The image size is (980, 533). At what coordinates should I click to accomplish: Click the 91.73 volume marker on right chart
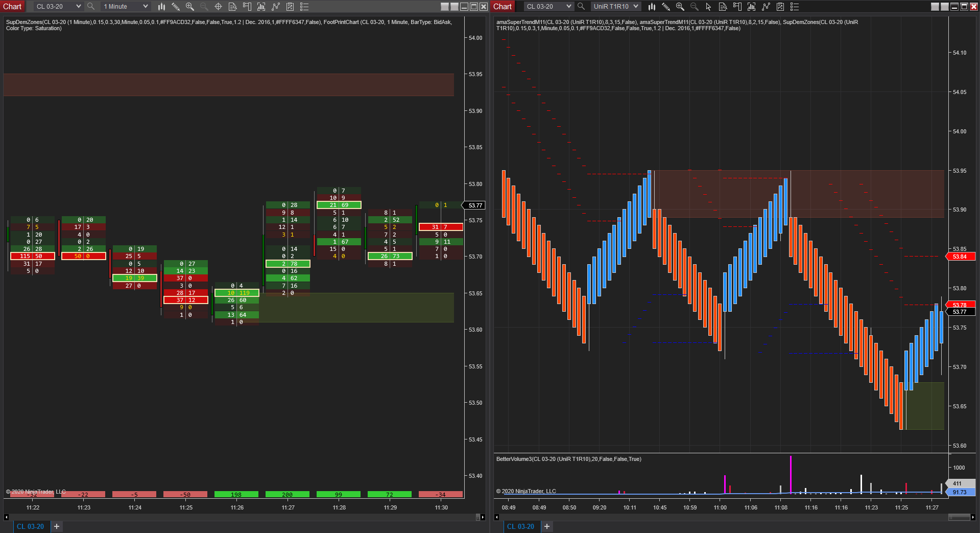coord(960,492)
